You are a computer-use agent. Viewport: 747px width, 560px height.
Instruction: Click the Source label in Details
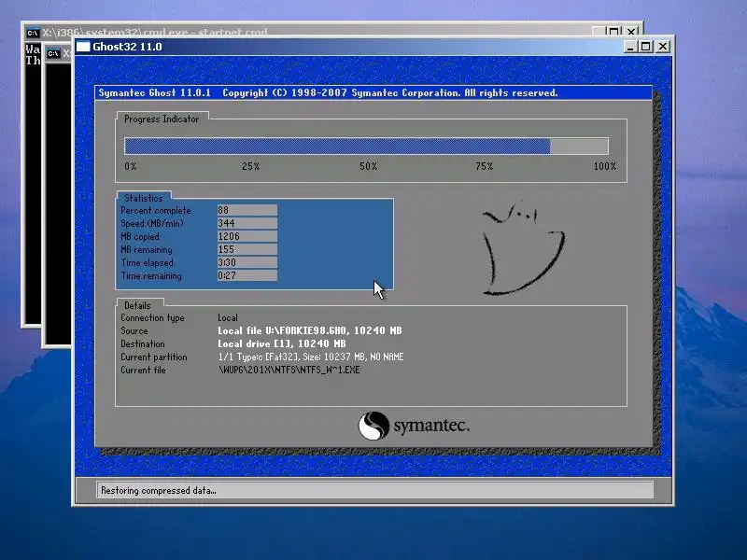pyautogui.click(x=134, y=330)
